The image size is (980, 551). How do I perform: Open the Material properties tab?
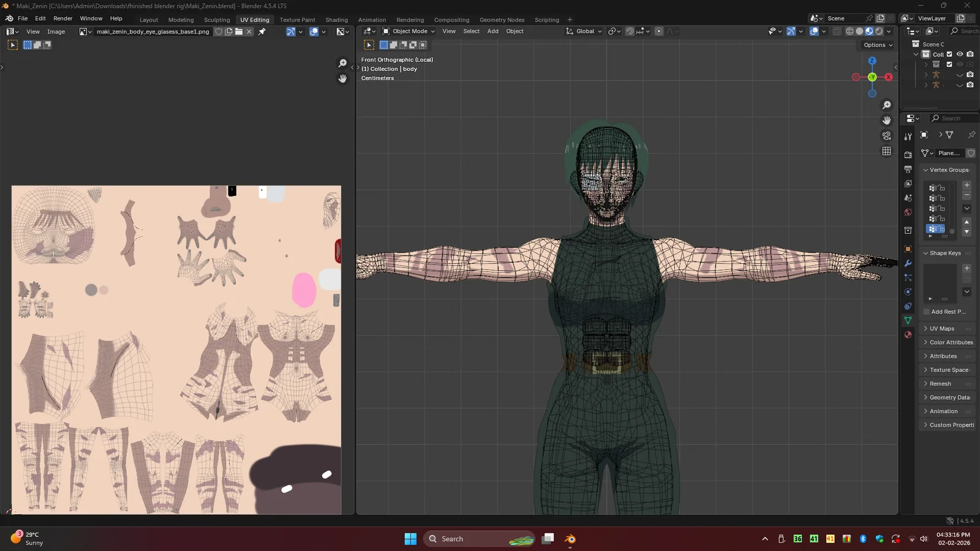click(908, 335)
